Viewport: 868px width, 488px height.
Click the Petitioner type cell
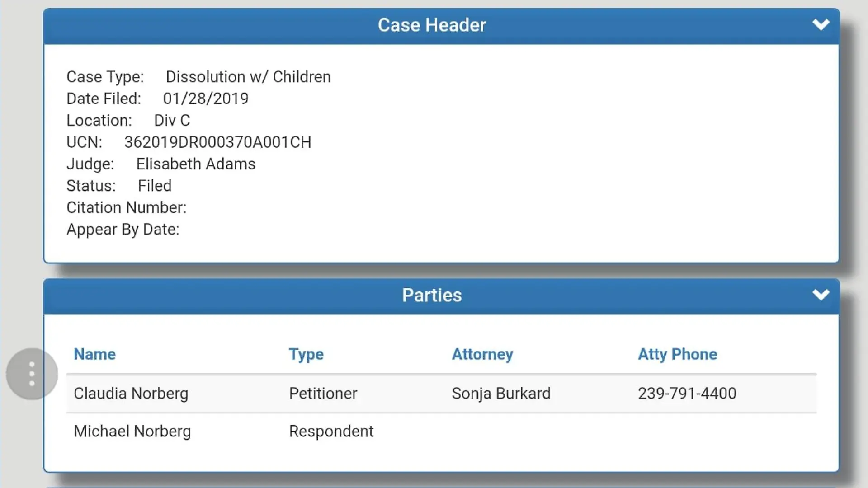coord(323,394)
